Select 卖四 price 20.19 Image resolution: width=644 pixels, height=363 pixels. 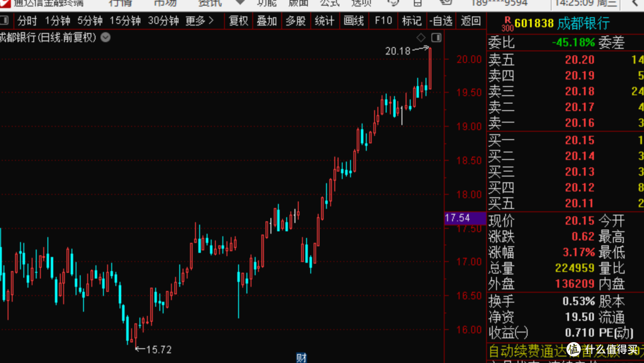point(580,76)
